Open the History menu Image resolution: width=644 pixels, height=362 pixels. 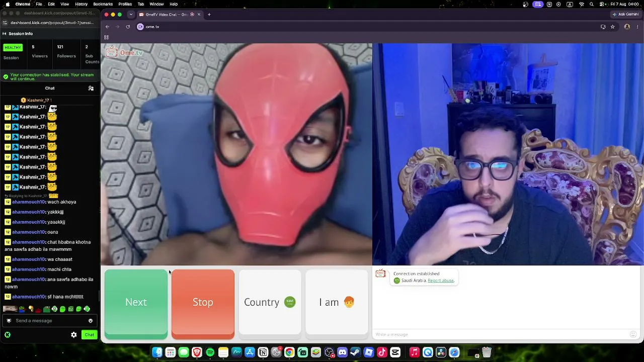coord(81,4)
